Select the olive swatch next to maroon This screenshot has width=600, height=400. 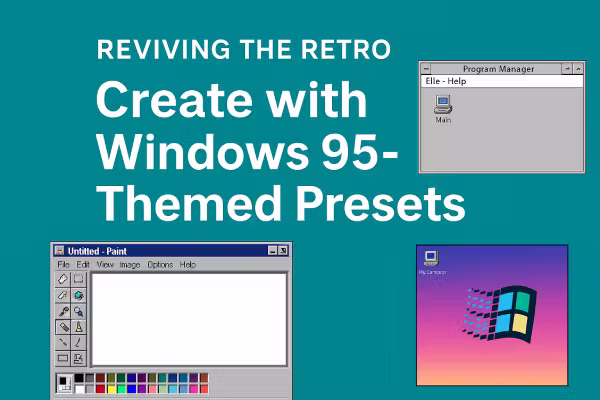111,378
